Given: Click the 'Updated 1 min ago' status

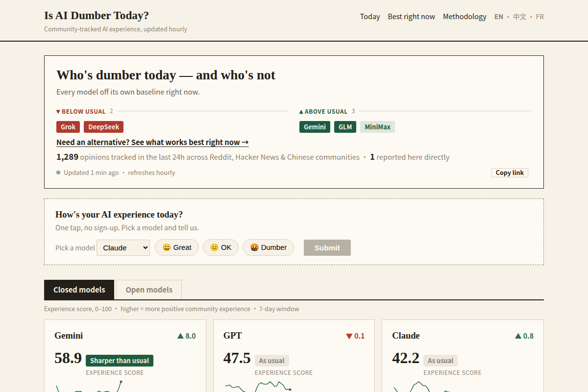Looking at the screenshot, I should pos(91,172).
